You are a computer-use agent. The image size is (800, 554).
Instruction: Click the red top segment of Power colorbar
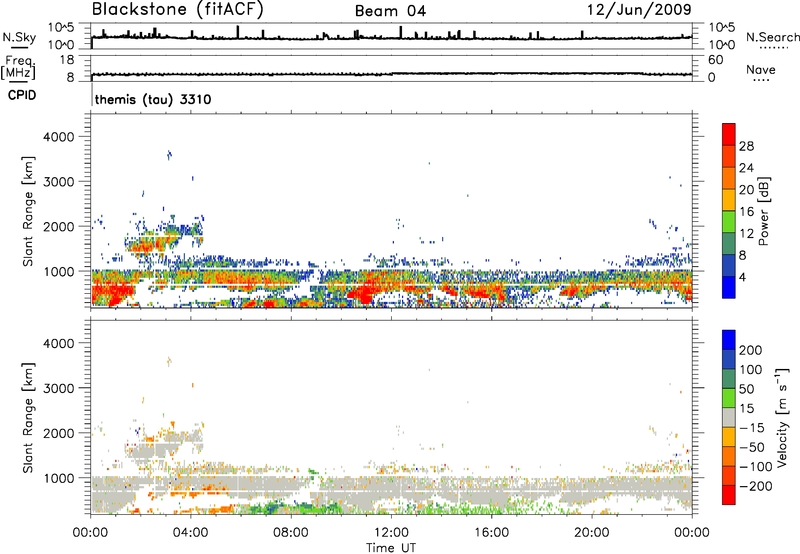click(x=729, y=134)
